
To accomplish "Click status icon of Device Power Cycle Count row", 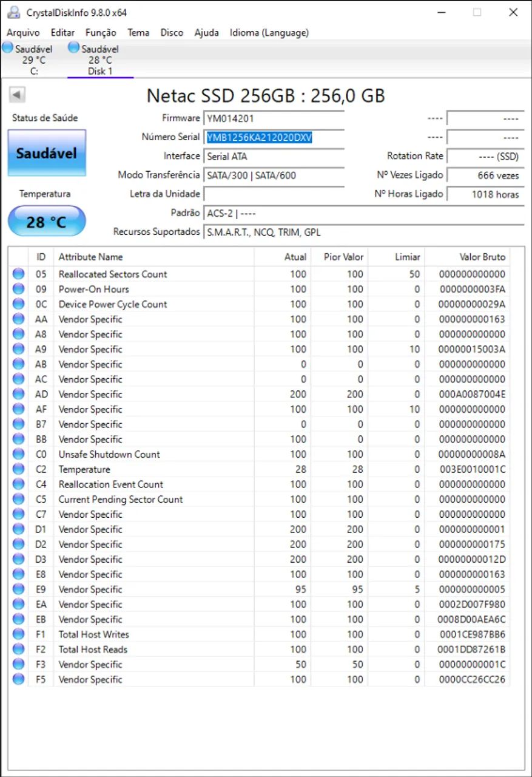I will [19, 304].
